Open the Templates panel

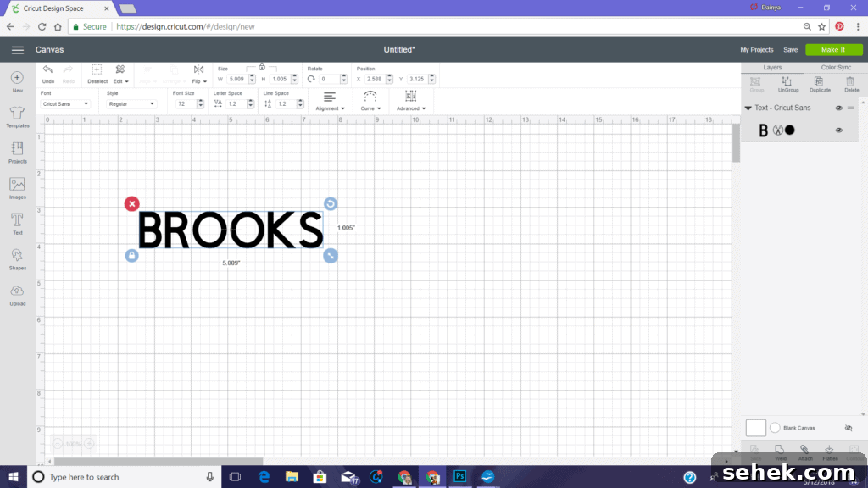click(x=17, y=117)
